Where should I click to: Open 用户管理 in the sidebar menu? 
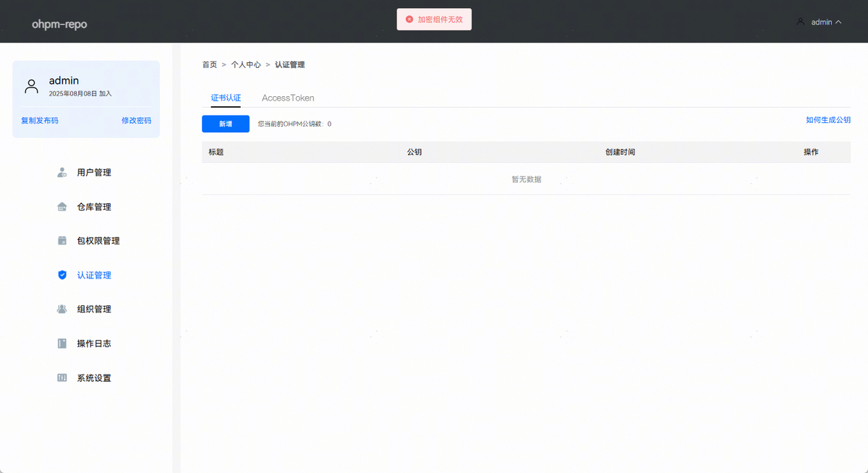coord(94,173)
